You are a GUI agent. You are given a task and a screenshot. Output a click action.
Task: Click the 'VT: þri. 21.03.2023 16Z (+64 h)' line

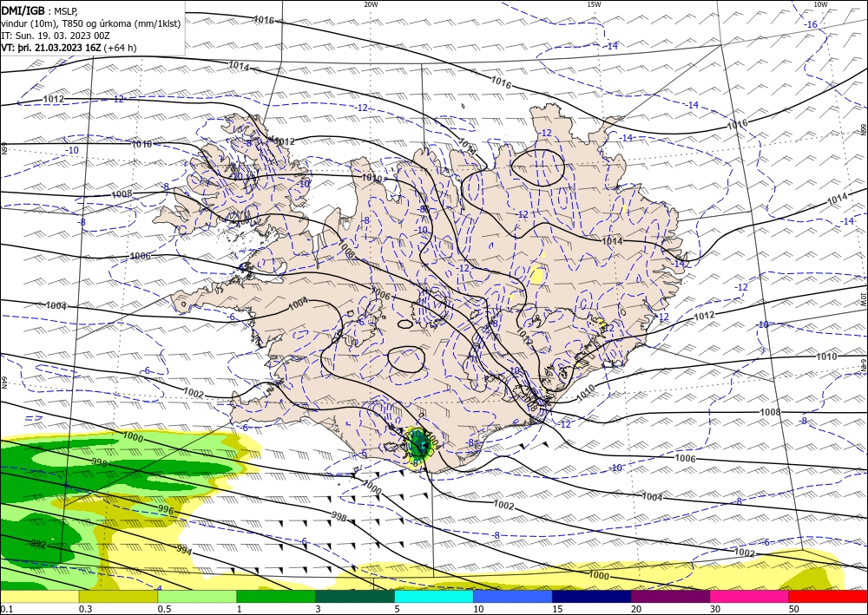pyautogui.click(x=69, y=48)
